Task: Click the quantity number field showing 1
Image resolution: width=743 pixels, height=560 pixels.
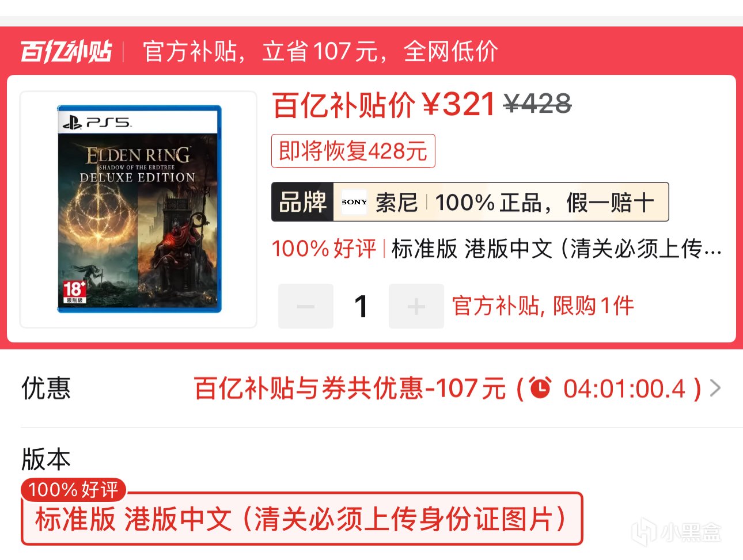Action: (x=361, y=306)
